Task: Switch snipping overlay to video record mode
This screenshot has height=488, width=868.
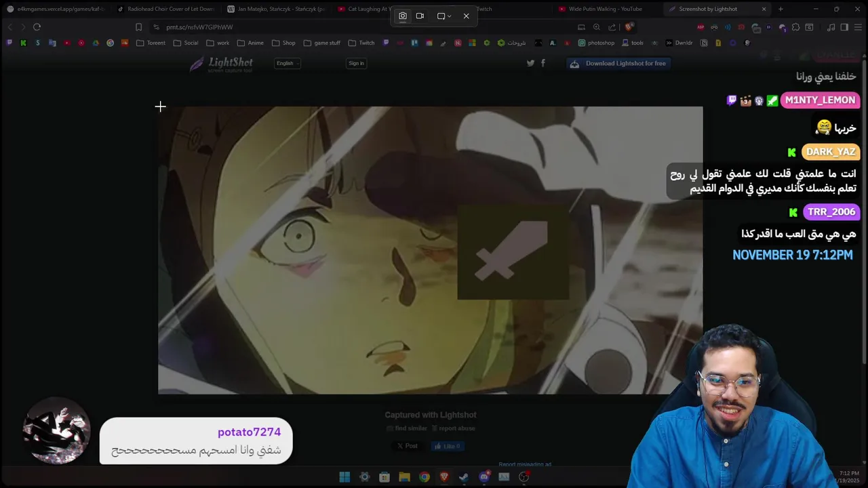Action: 420,16
